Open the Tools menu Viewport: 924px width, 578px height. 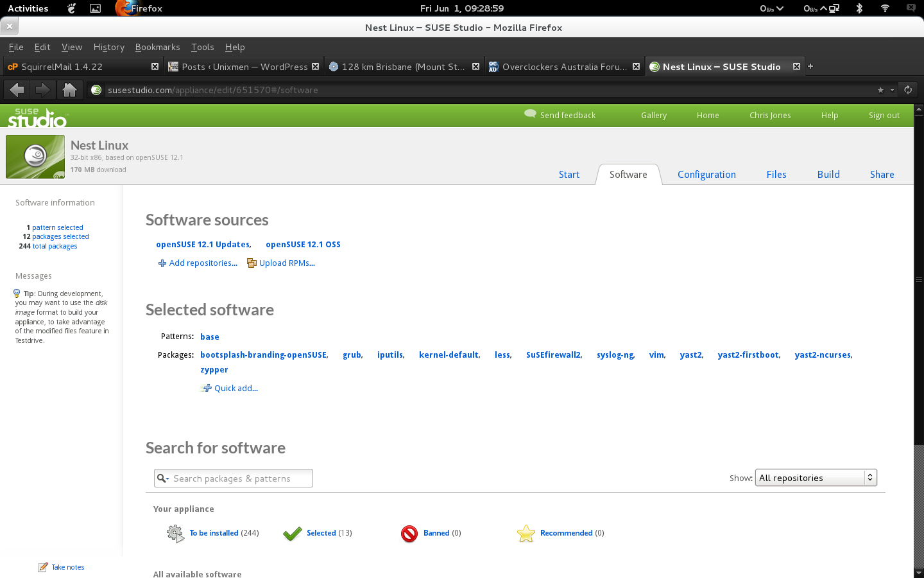202,47
